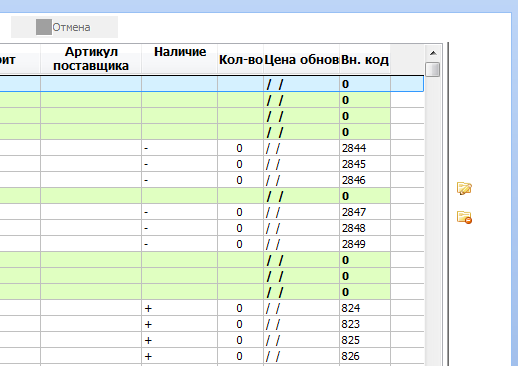Select the cell with code 2844
This screenshot has width=518, height=366.
[x=365, y=148]
